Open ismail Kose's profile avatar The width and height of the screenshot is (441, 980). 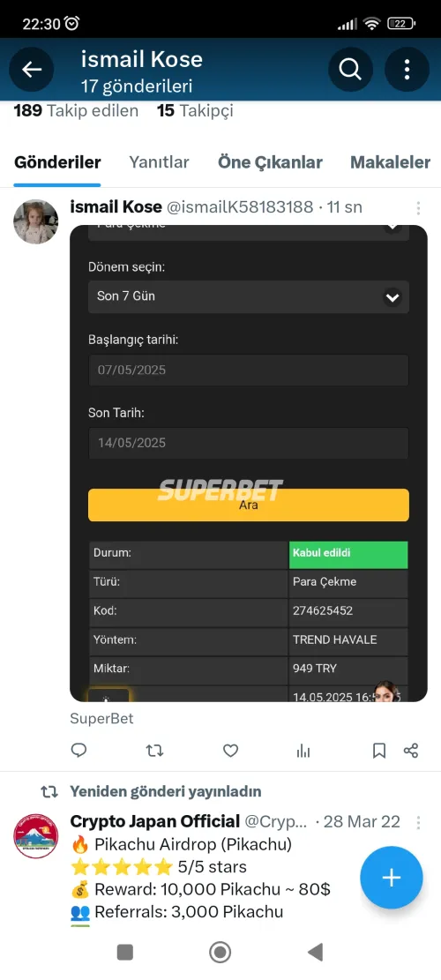35,222
